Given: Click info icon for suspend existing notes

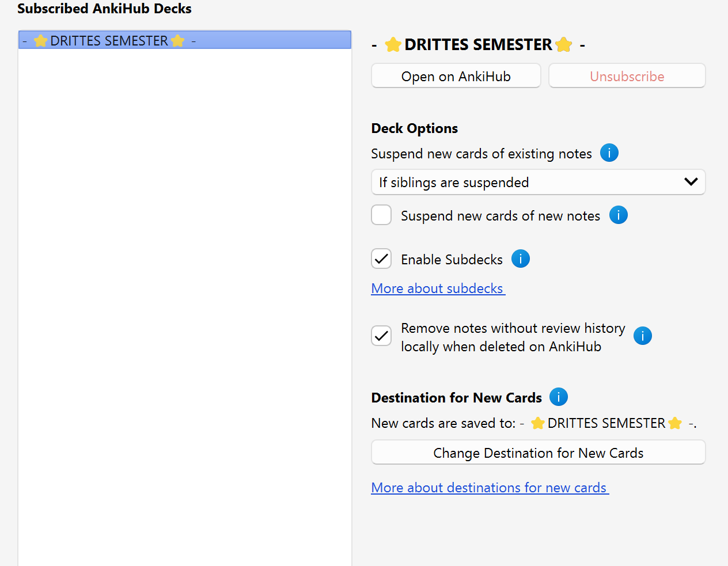Looking at the screenshot, I should pyautogui.click(x=609, y=153).
